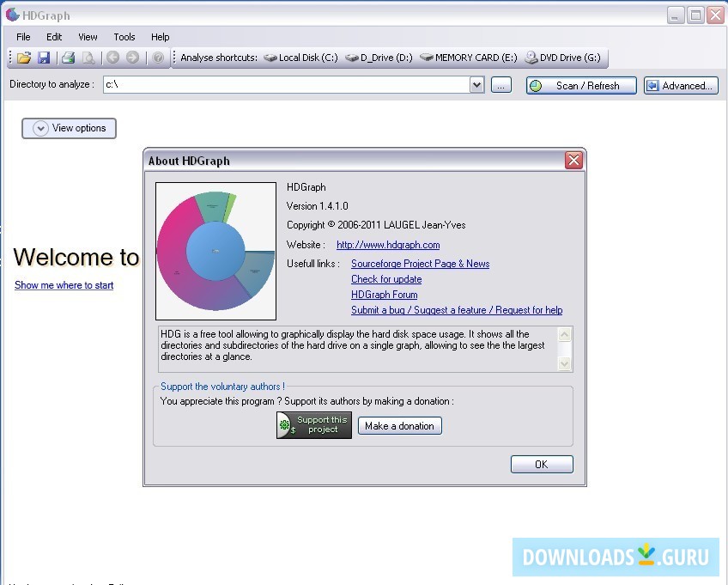Click the Save floppy disk toolbar icon
Image resolution: width=728 pixels, height=585 pixels.
click(44, 58)
